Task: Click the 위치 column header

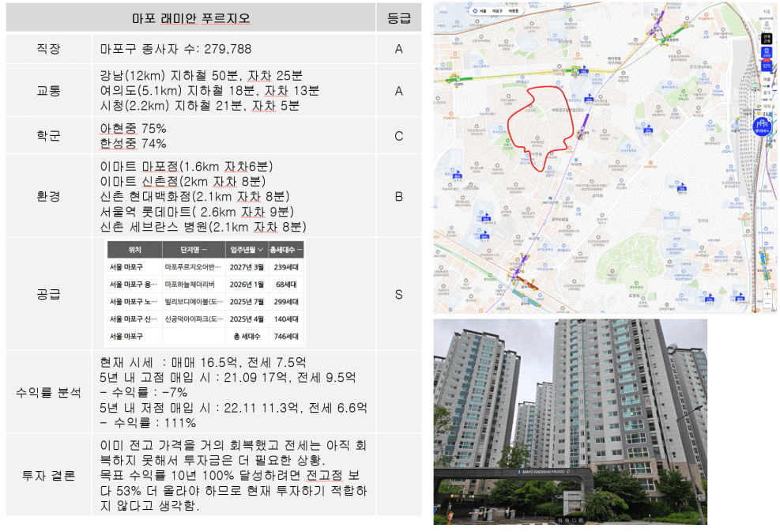Action: pyautogui.click(x=135, y=250)
